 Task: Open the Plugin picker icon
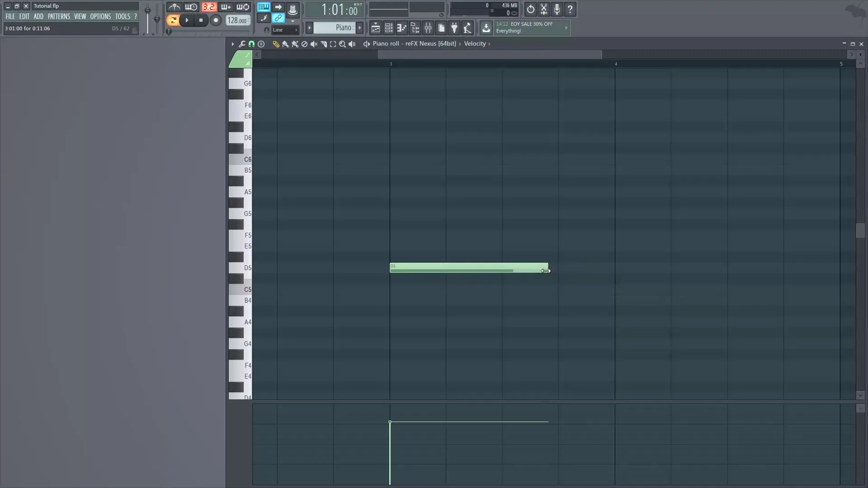[x=454, y=28]
